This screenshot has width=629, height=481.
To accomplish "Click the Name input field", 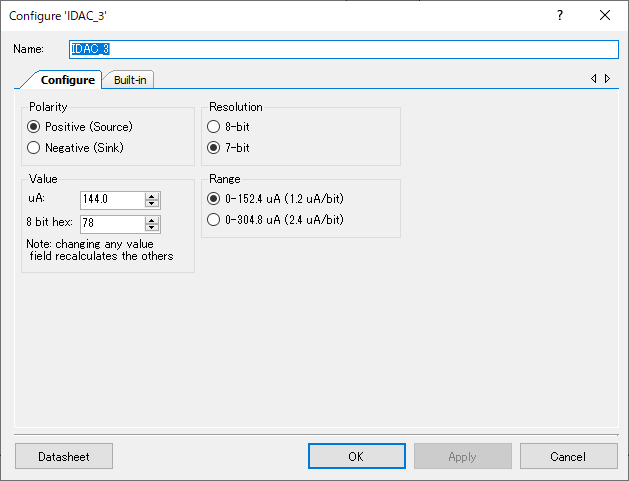I will [344, 49].
